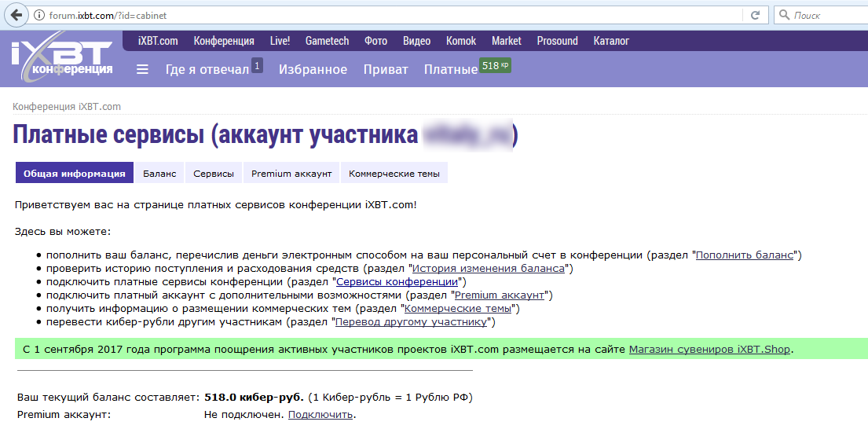
Task: Open the Сервисы tab
Action: pyautogui.click(x=214, y=174)
